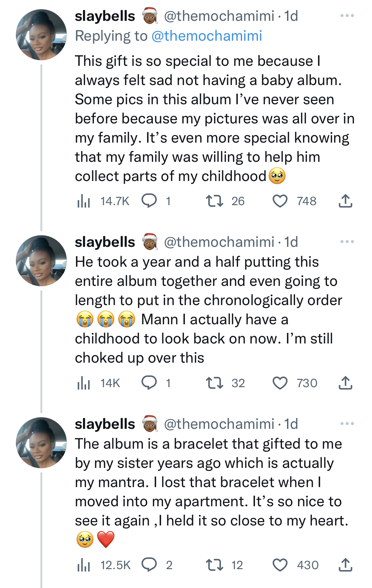Open more options on the second tweet
Screen dimensions: 372x588
347,242
